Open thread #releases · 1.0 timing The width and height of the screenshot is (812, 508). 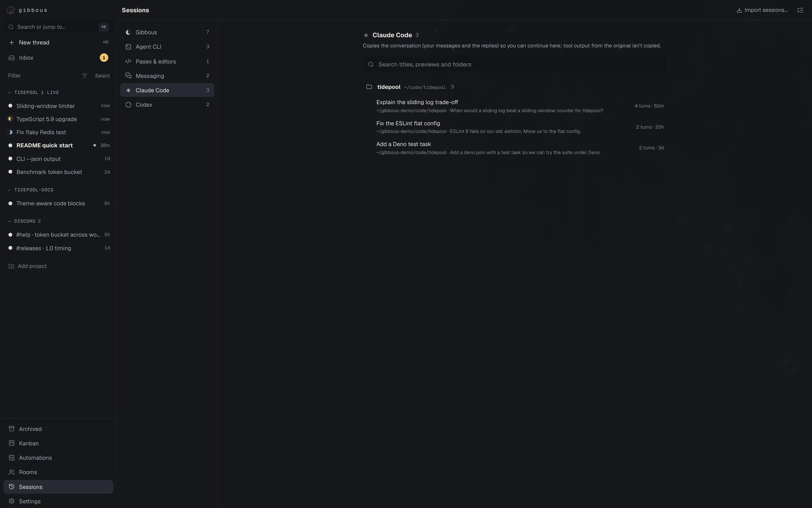click(x=58, y=248)
